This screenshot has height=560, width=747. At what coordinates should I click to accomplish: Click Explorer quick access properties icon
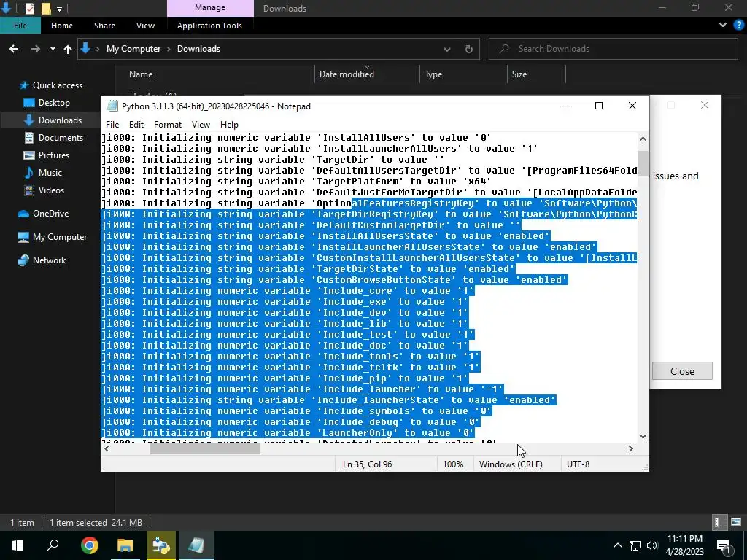pos(29,8)
